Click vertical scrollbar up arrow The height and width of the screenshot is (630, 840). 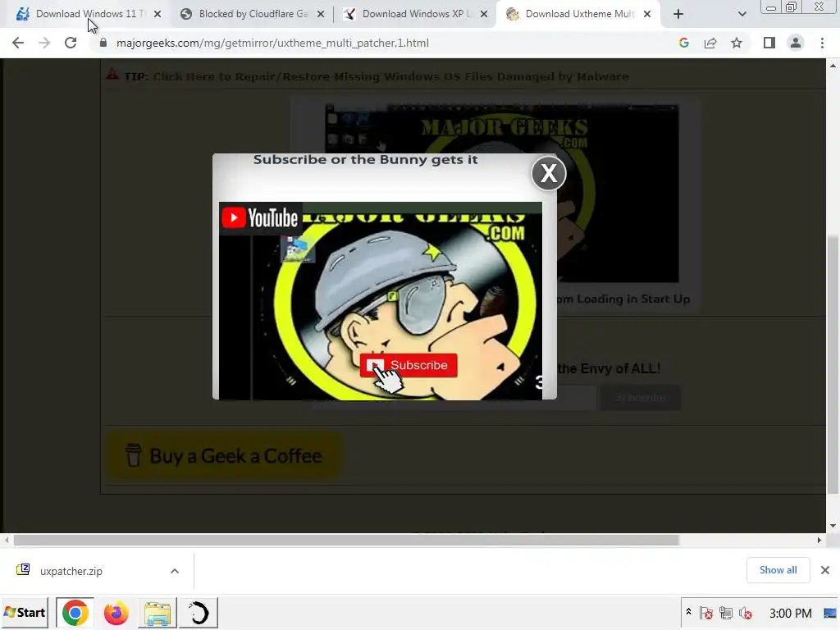click(833, 66)
